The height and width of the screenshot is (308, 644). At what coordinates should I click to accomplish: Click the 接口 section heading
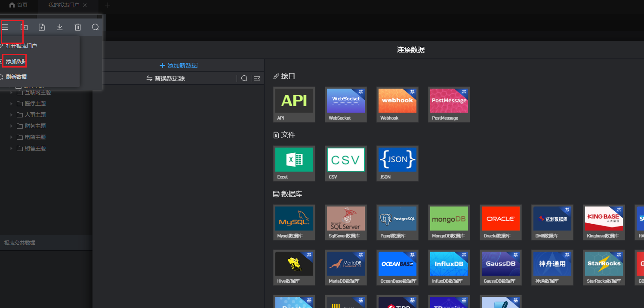284,76
